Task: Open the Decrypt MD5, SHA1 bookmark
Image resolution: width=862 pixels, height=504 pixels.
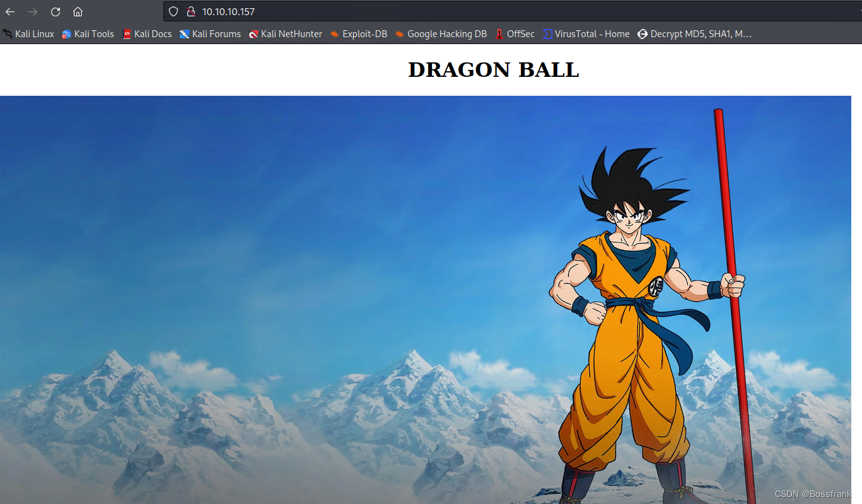Action: (x=694, y=34)
